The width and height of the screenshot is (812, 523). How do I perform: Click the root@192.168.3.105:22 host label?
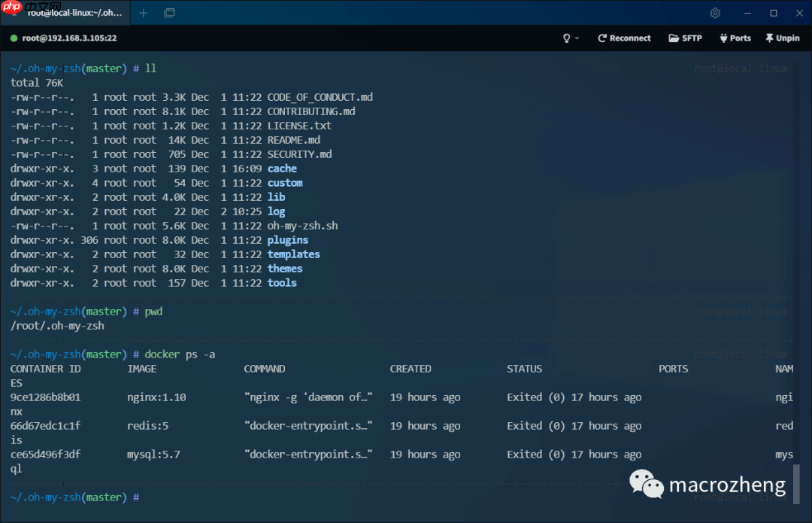click(x=69, y=38)
